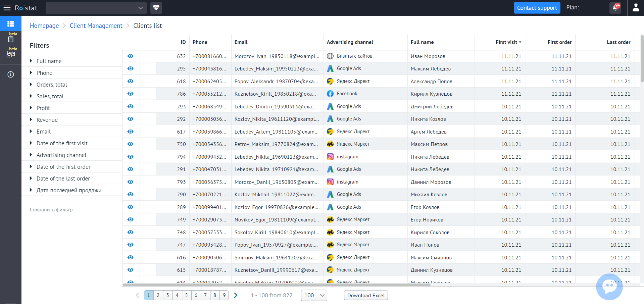View client 295 with eye icon
644x304 pixels.
[x=131, y=68]
